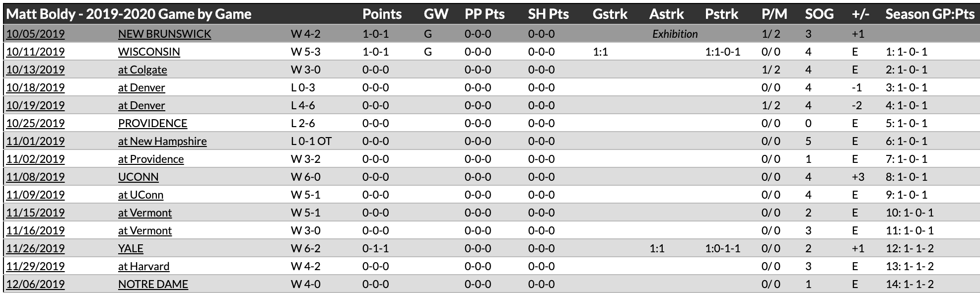Open the 11/15/2019 date link

pos(35,213)
